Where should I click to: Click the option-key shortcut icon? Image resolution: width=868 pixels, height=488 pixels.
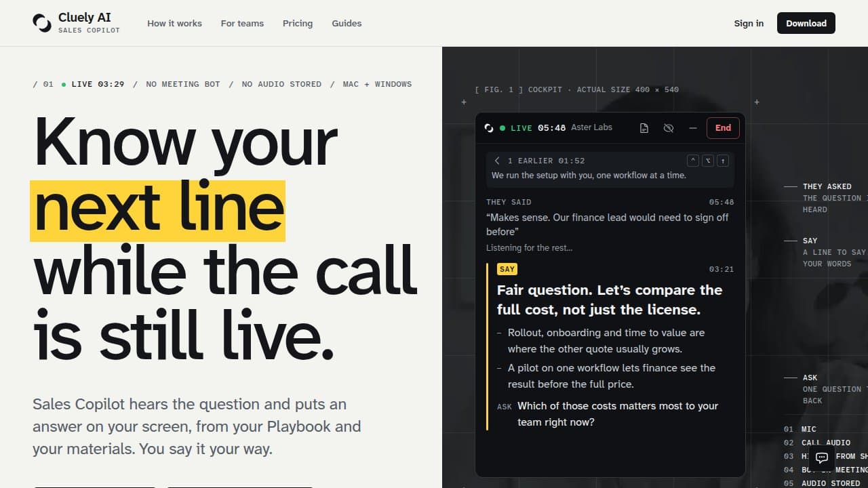[708, 161]
